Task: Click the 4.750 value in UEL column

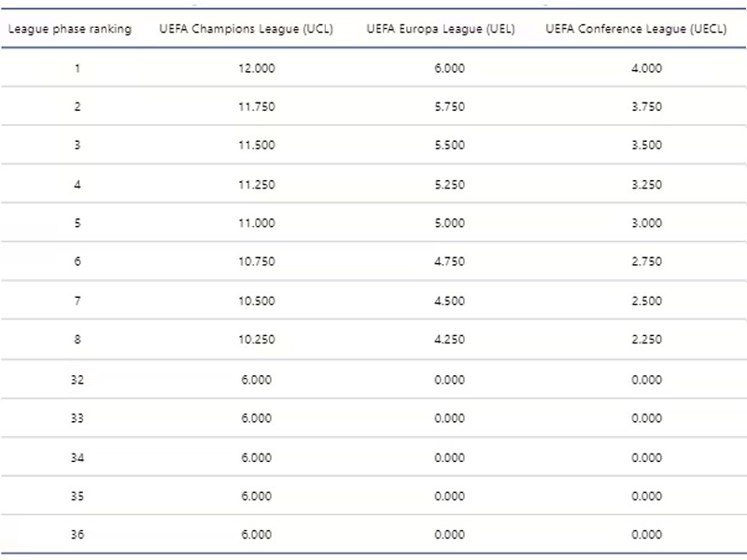Action: tap(450, 262)
